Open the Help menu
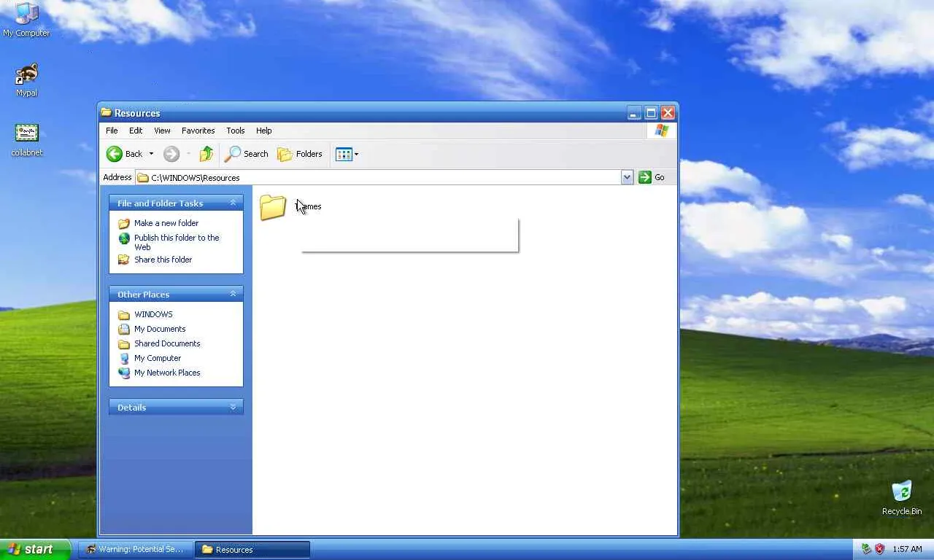The image size is (934, 560). [x=263, y=131]
